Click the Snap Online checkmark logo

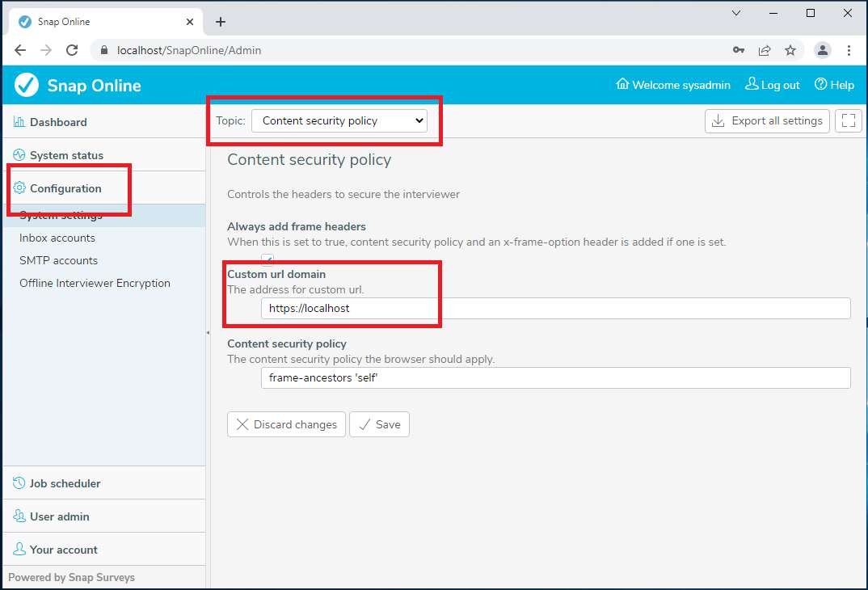click(x=27, y=85)
